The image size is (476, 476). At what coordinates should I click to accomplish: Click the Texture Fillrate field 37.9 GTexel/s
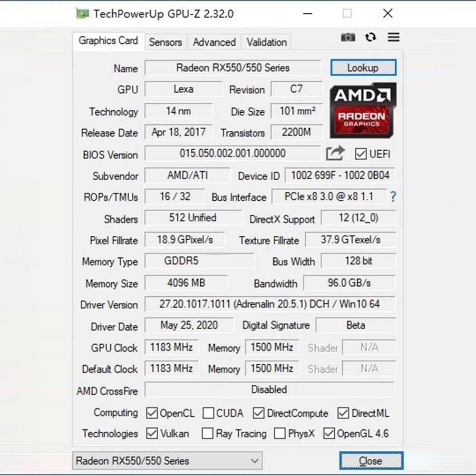(350, 240)
